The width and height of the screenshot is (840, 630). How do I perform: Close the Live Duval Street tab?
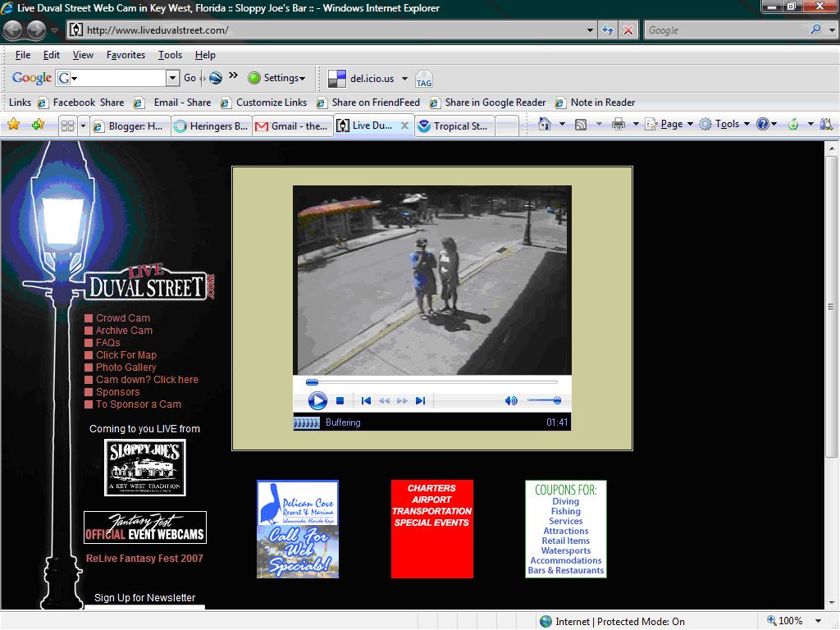(405, 126)
